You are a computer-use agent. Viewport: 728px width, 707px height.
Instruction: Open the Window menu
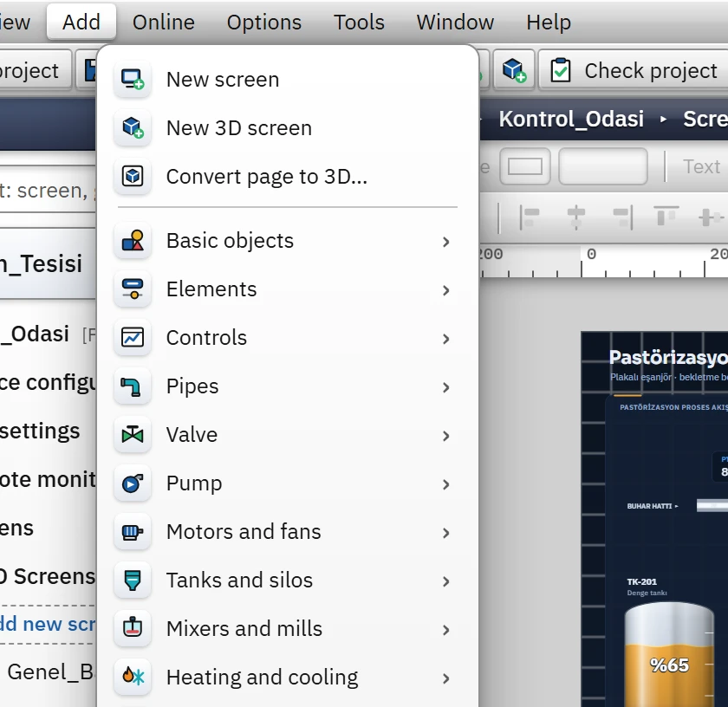455,22
